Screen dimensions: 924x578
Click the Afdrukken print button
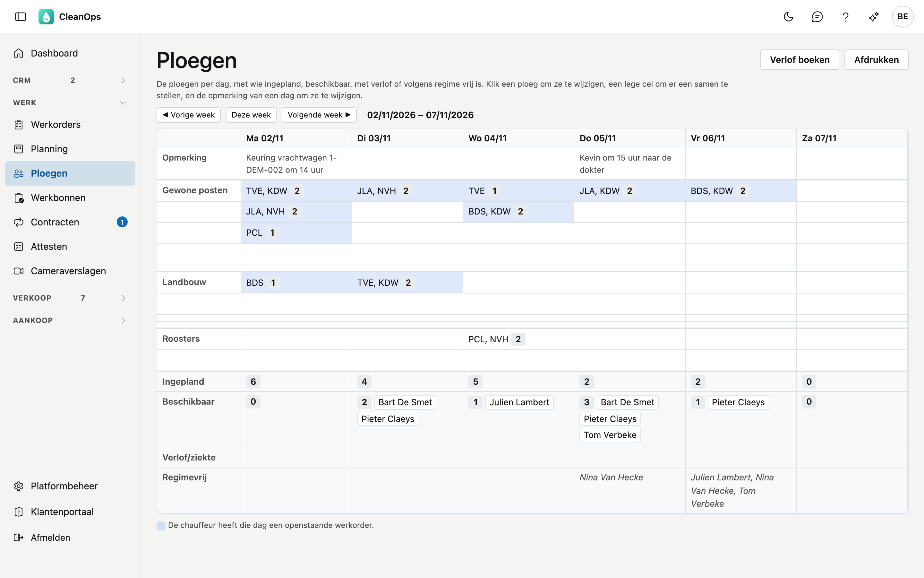coord(876,60)
